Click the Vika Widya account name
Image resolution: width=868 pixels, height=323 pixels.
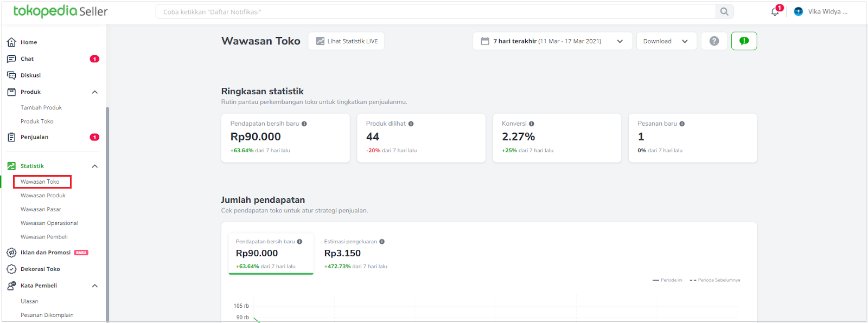828,11
